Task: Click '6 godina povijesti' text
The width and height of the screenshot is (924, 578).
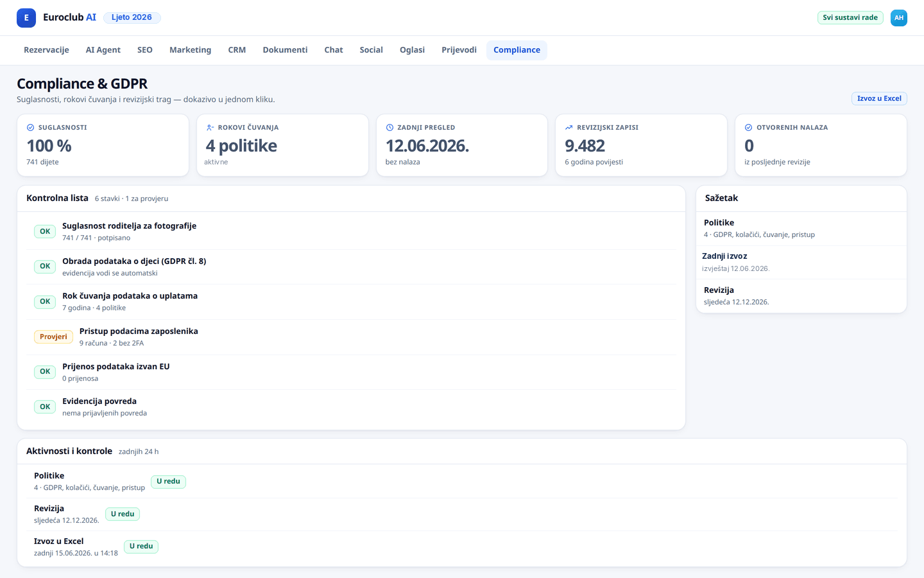Action: (x=594, y=162)
